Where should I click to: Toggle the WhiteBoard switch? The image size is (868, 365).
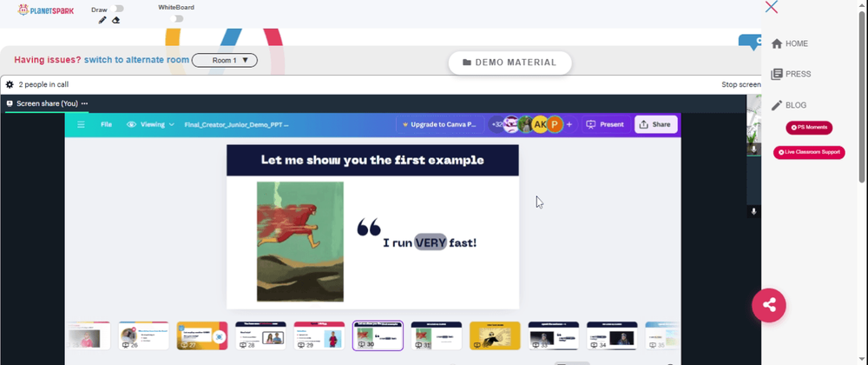(x=176, y=19)
